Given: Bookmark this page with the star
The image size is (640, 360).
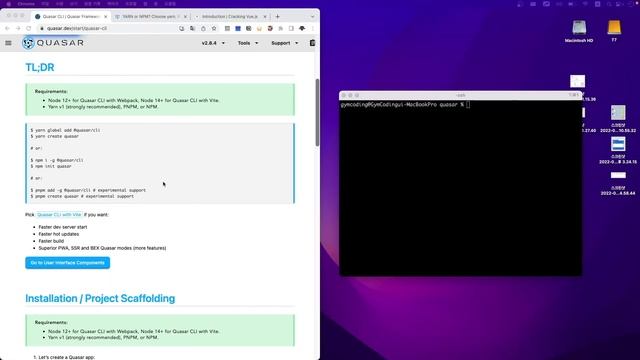Looking at the screenshot, I should point(214,28).
